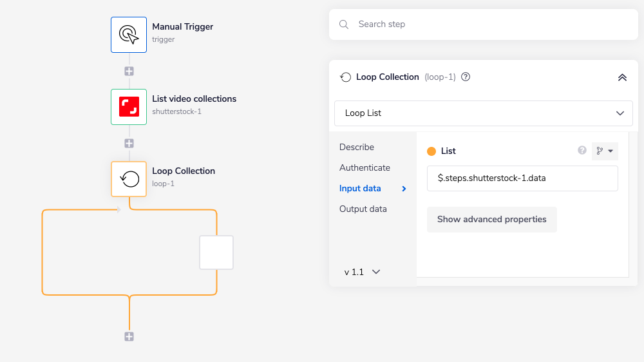Switch to the Describe tab
The image size is (644, 362).
pyautogui.click(x=357, y=147)
